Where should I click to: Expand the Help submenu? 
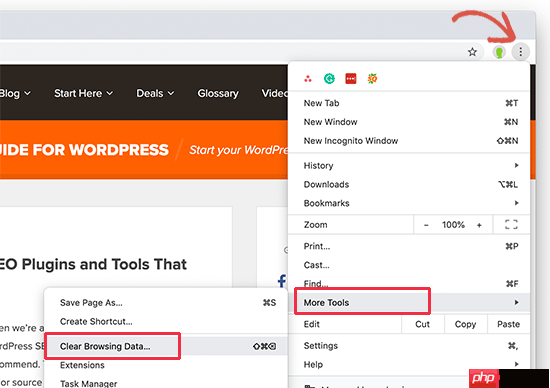[x=409, y=364]
